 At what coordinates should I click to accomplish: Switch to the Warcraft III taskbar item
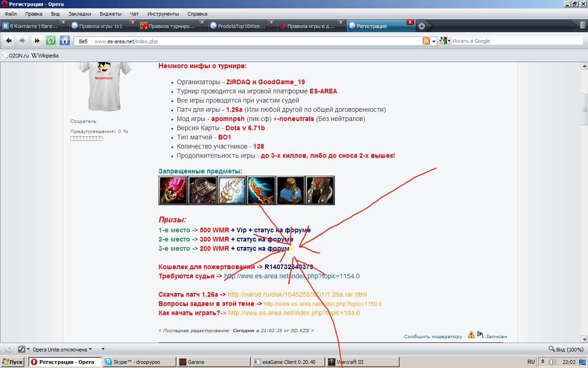tap(363, 362)
